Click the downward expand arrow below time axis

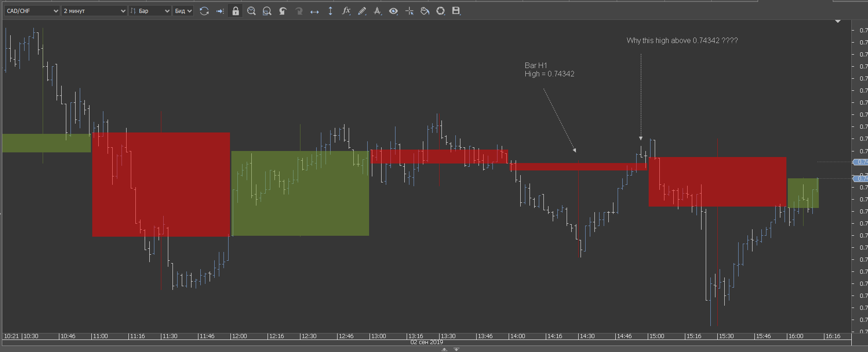click(x=456, y=349)
